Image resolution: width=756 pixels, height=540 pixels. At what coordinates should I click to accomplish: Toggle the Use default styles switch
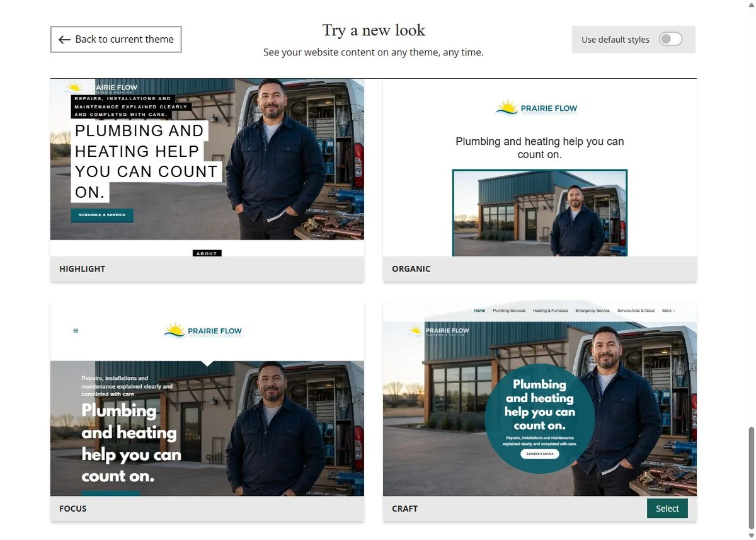click(x=670, y=39)
